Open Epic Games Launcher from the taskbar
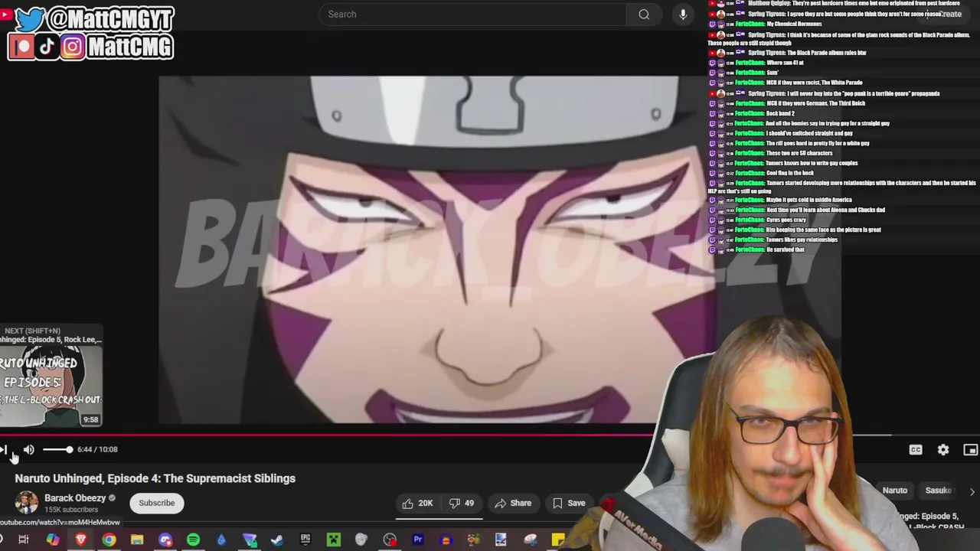Viewport: 980px width, 551px height. (x=305, y=540)
